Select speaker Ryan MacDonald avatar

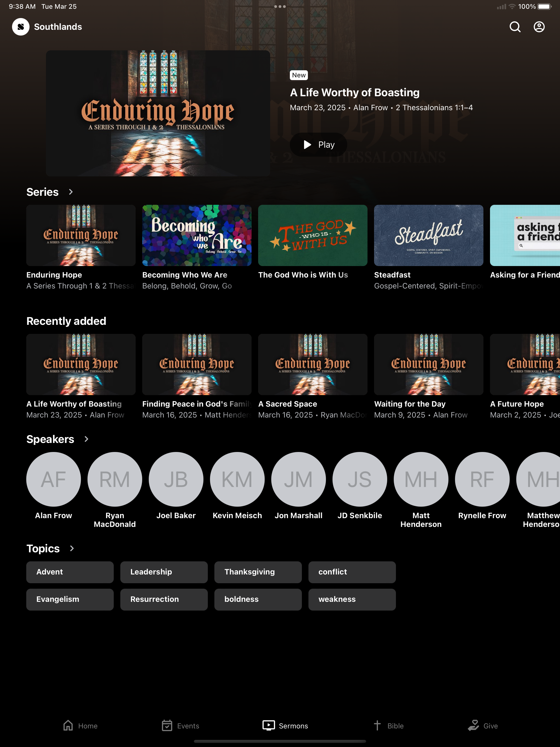pyautogui.click(x=115, y=479)
